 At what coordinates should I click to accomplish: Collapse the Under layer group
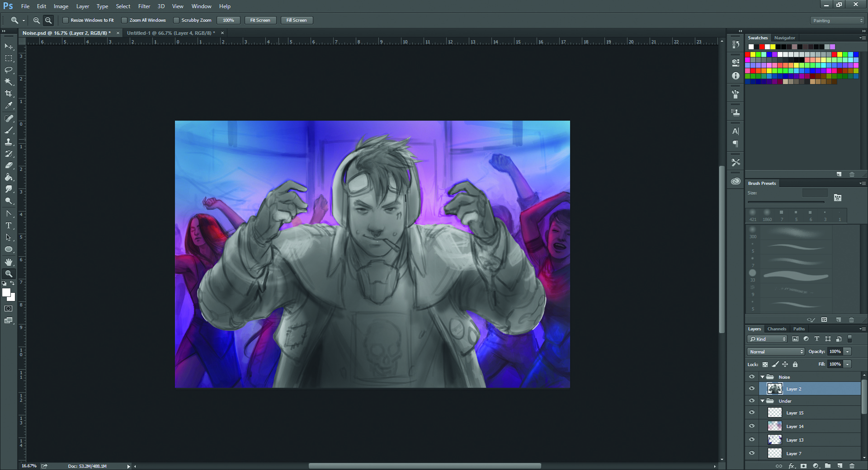coord(763,401)
